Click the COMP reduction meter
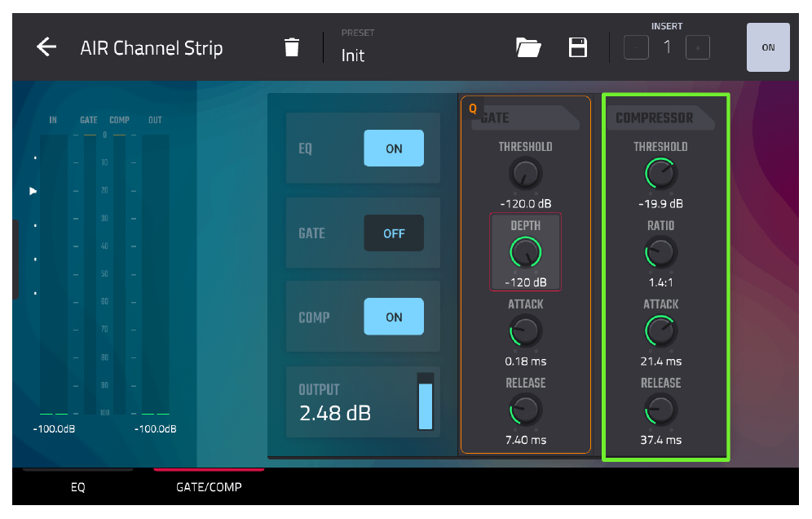This screenshot has width=812, height=519. (119, 274)
